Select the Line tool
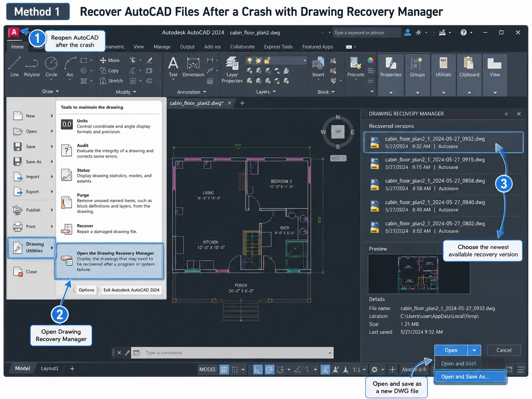The height and width of the screenshot is (399, 532). point(14,66)
